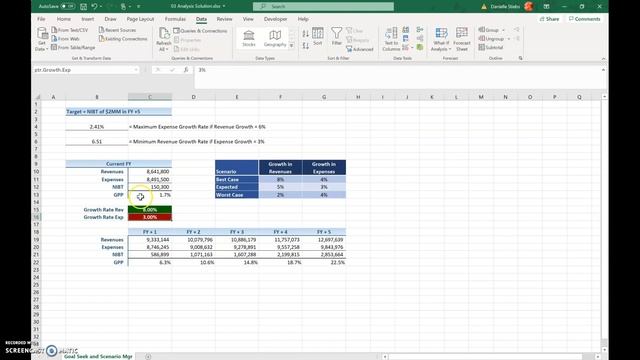
Task: Collapse the ribbon with the chevron
Action: (x=603, y=59)
